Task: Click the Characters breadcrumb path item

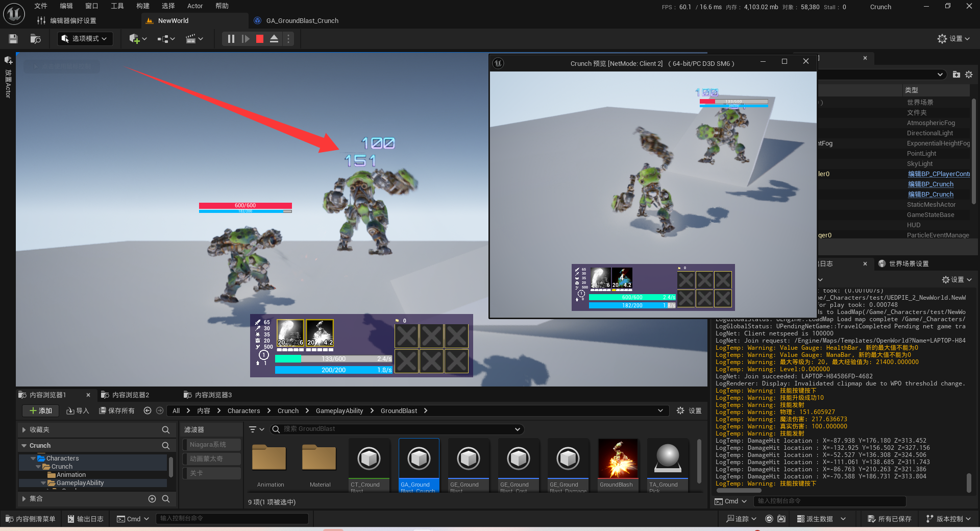Action: click(243, 411)
